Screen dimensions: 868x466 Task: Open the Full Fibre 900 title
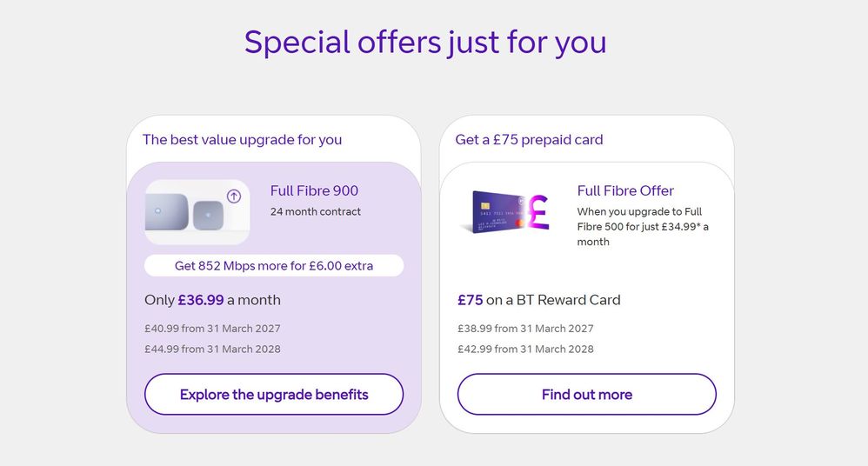click(314, 191)
